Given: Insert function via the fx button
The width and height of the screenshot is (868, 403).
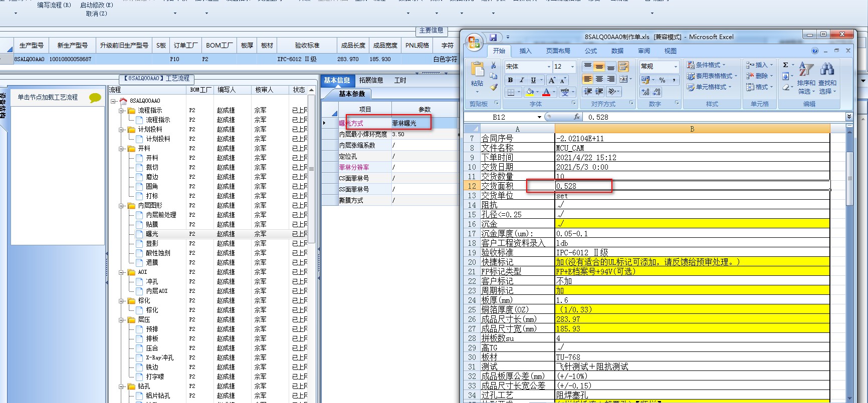Looking at the screenshot, I should click(x=576, y=117).
